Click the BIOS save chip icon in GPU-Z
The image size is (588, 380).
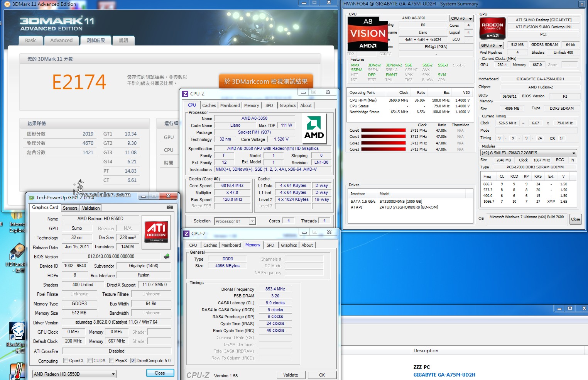167,256
